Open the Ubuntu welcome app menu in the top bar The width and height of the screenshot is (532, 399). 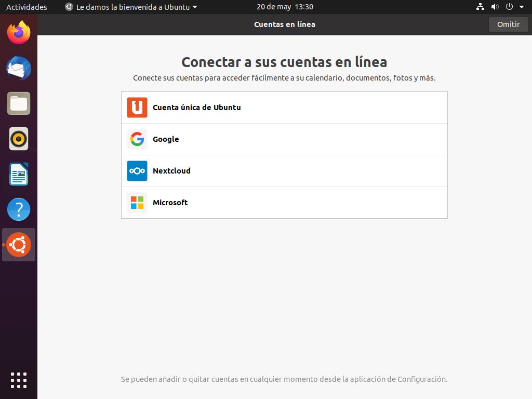coord(131,7)
